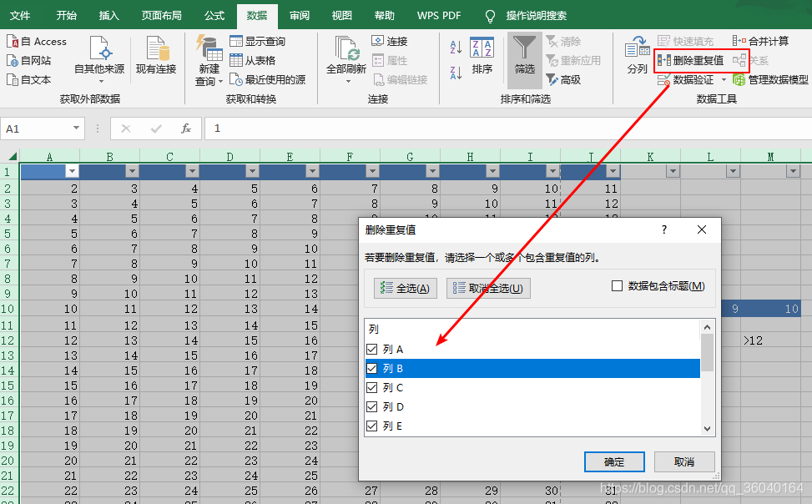Open the 公式 ribbon tab
Viewport: 812px width, 504px height.
(x=214, y=15)
